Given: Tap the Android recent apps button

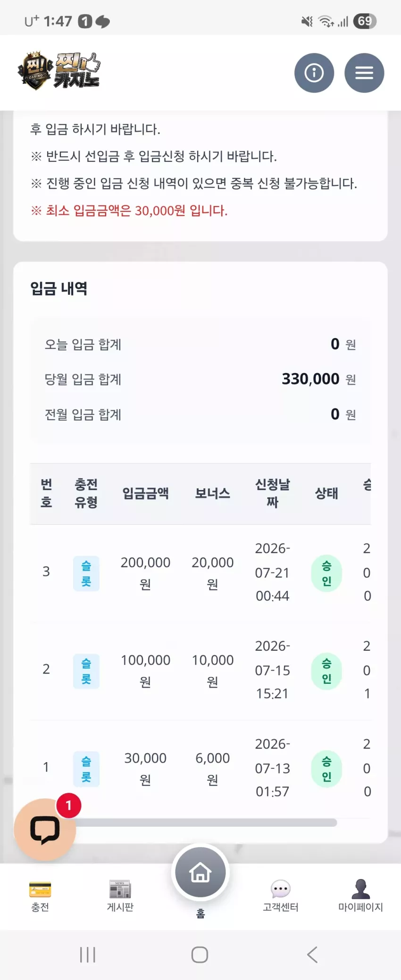Looking at the screenshot, I should [x=88, y=955].
